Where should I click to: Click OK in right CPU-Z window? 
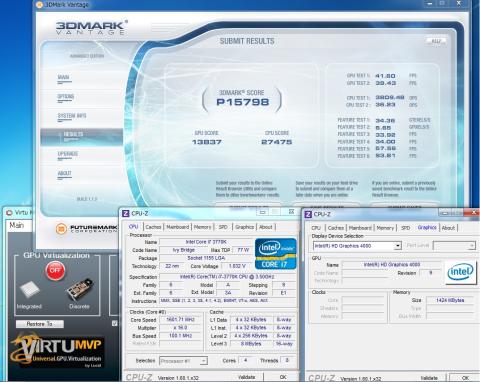[465, 378]
